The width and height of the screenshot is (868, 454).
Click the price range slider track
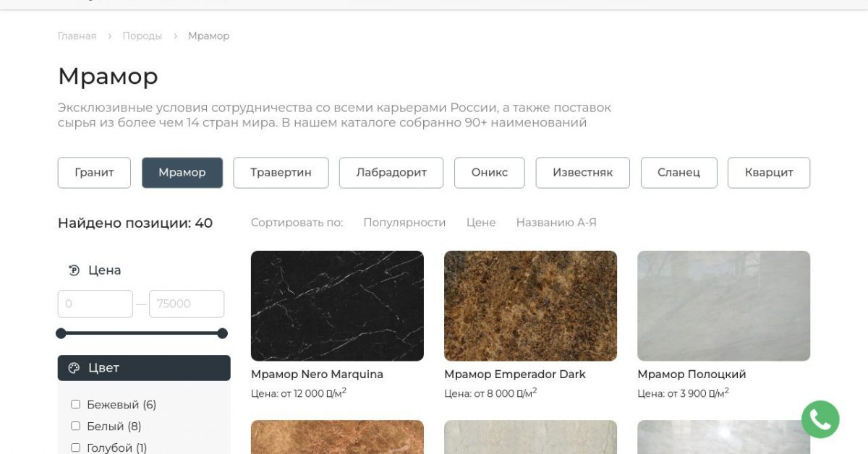pyautogui.click(x=142, y=333)
